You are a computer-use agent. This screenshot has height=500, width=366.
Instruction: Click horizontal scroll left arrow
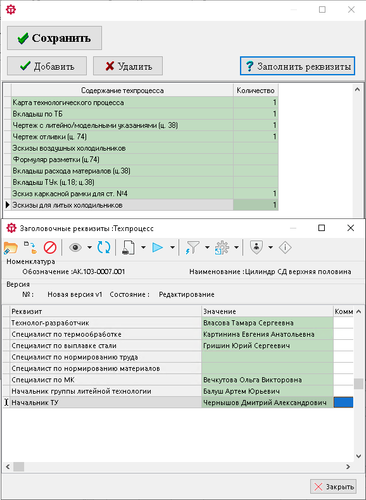[8, 467]
